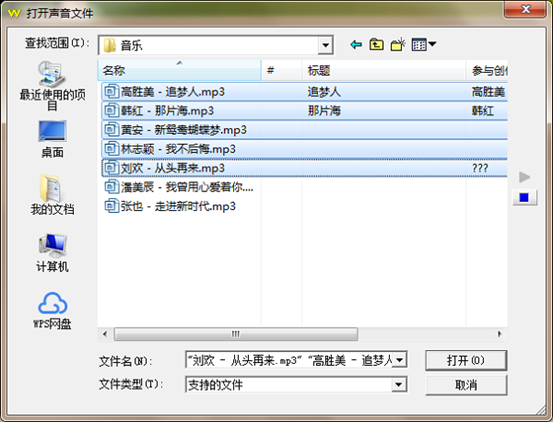Go back with the teal arrow icon
Viewport: 553px width, 422px height.
(x=356, y=45)
